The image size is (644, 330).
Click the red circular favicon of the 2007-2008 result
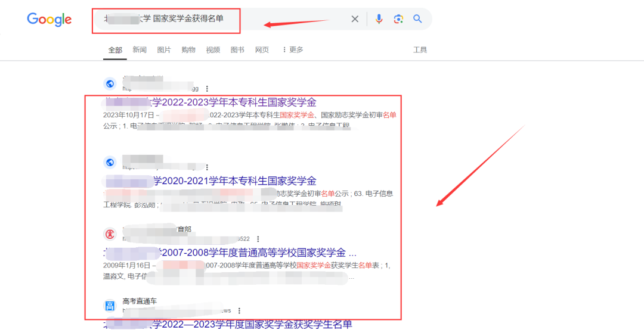tap(110, 234)
